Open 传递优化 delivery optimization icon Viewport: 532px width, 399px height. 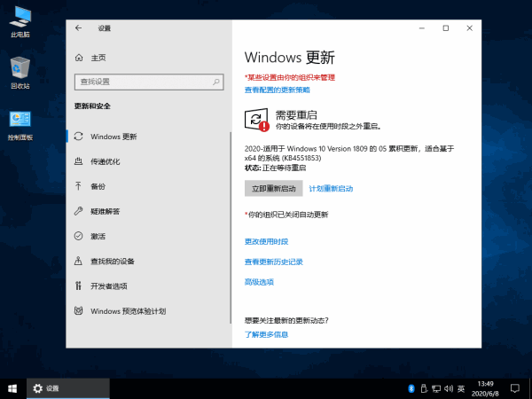[x=78, y=161]
